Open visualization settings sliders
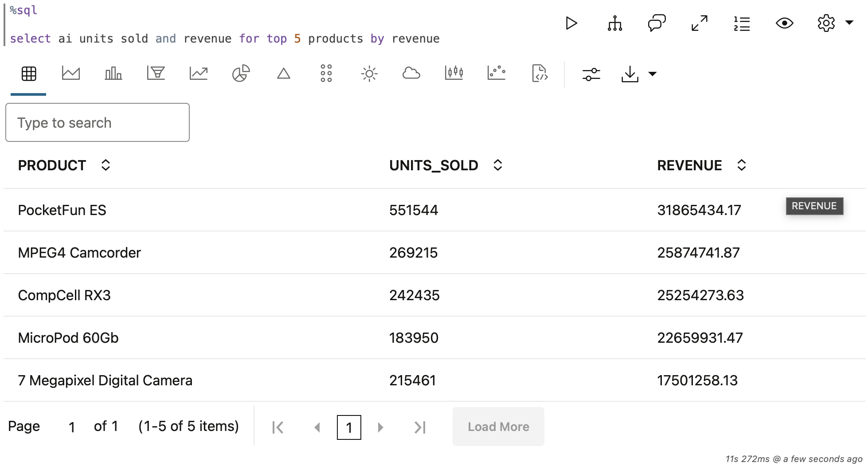This screenshot has height=470, width=868. (x=591, y=74)
